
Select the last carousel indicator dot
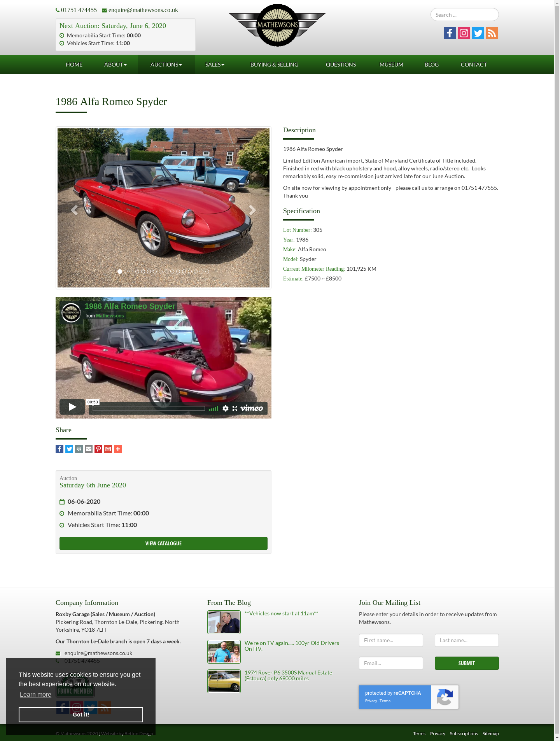tap(207, 272)
